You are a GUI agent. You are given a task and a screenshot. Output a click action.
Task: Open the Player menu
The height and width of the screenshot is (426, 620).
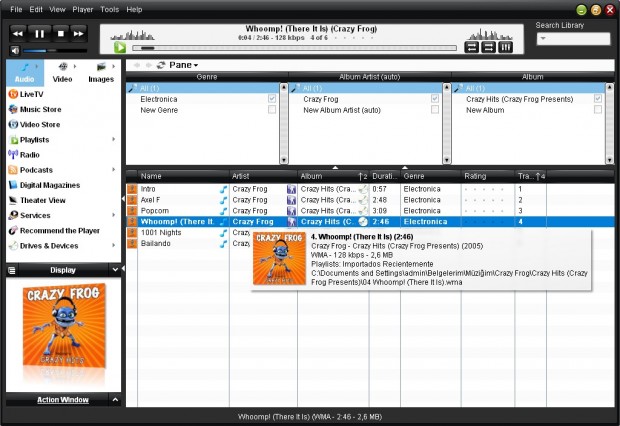pos(83,9)
